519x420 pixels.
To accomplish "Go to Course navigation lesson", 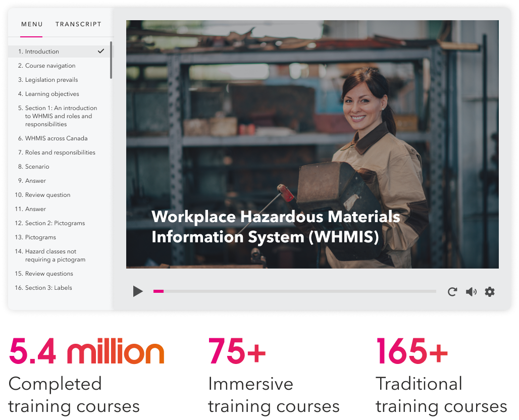I will coord(50,66).
